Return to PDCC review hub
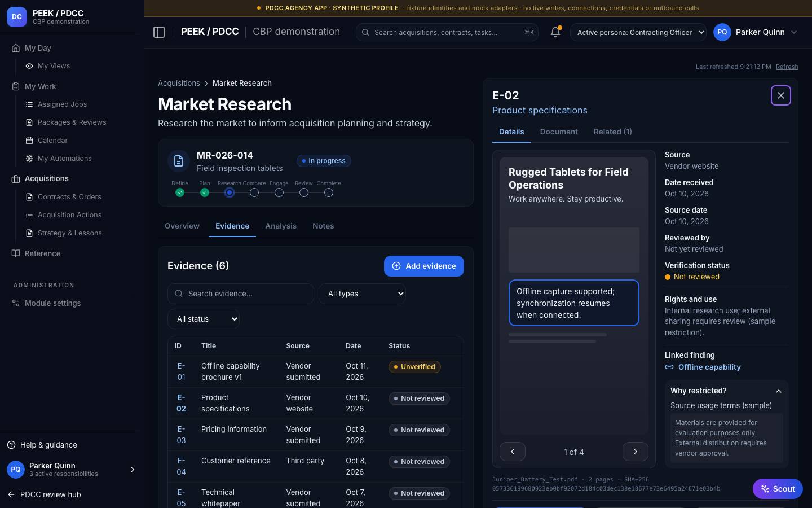The image size is (812, 508). click(45, 494)
